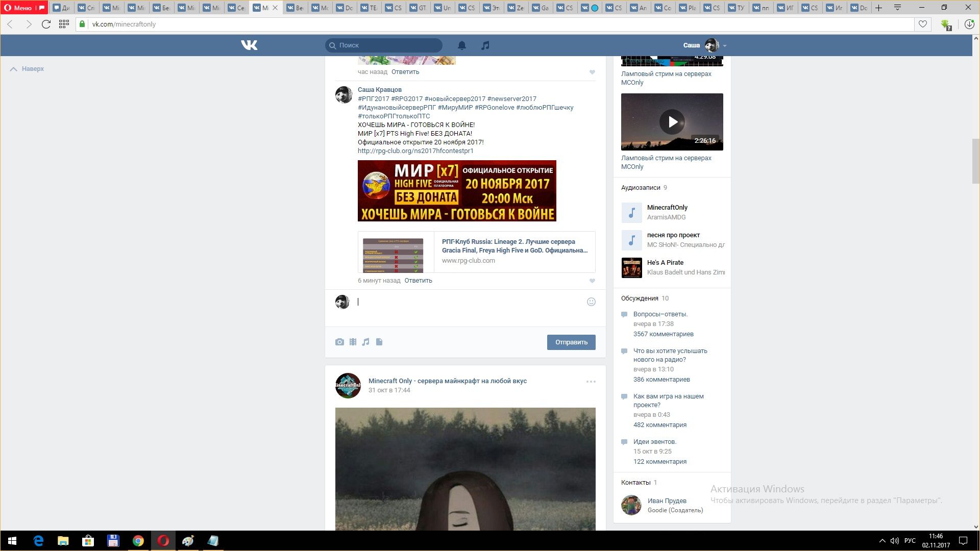Expand Саша profile dropdown menu
This screenshot has width=980, height=551.
[704, 45]
